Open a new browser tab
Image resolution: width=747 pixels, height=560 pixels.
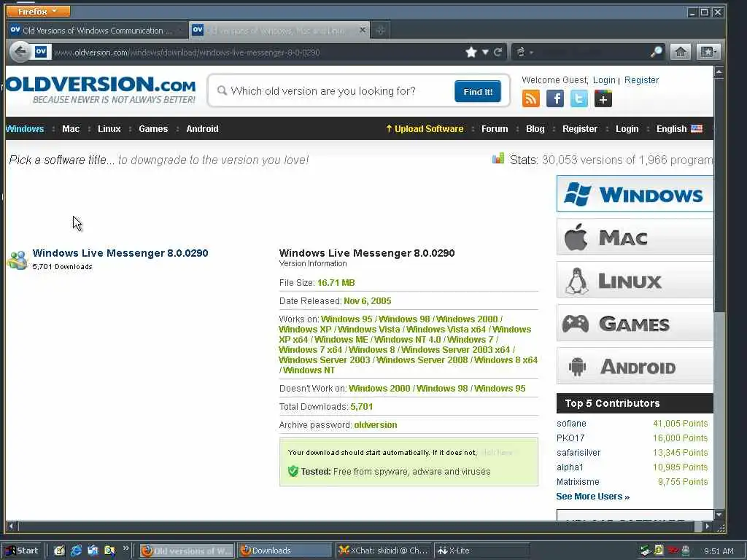pyautogui.click(x=380, y=31)
